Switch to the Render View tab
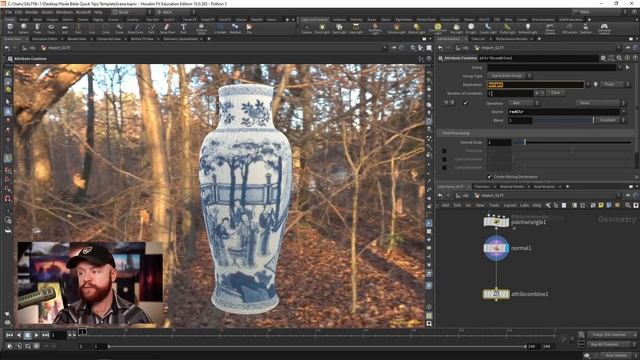Screen dimensions: 640x360 point(77,39)
